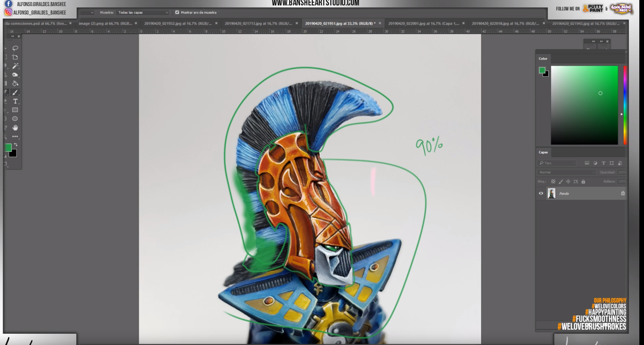
Task: Filter layers by adjustment layer icon
Action: coord(595,163)
